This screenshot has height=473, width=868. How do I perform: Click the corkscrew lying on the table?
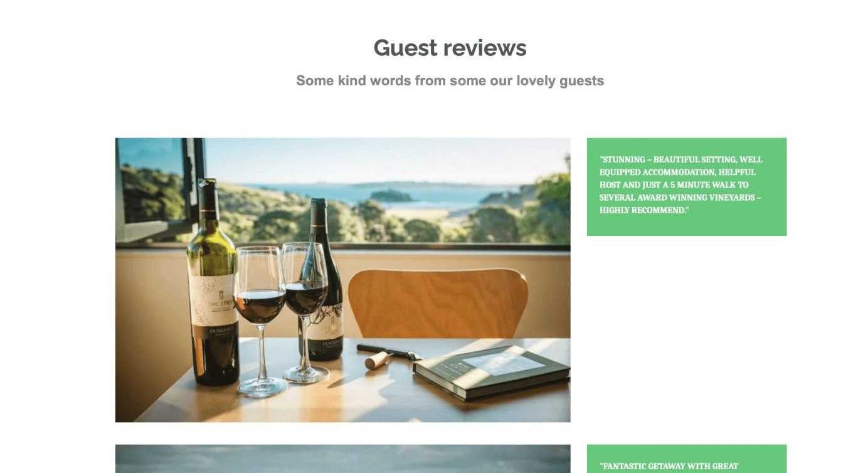[x=389, y=352]
